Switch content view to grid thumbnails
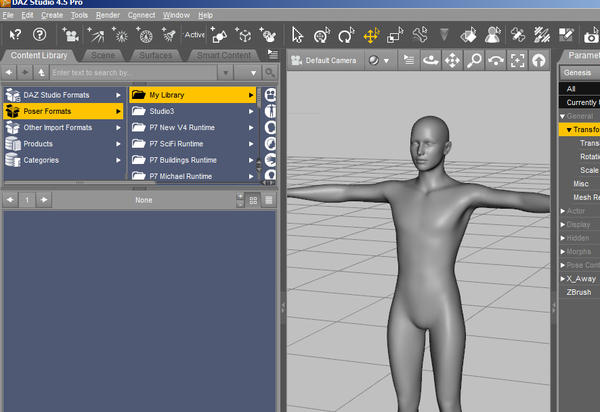Image resolution: width=600 pixels, height=412 pixels. tap(253, 201)
